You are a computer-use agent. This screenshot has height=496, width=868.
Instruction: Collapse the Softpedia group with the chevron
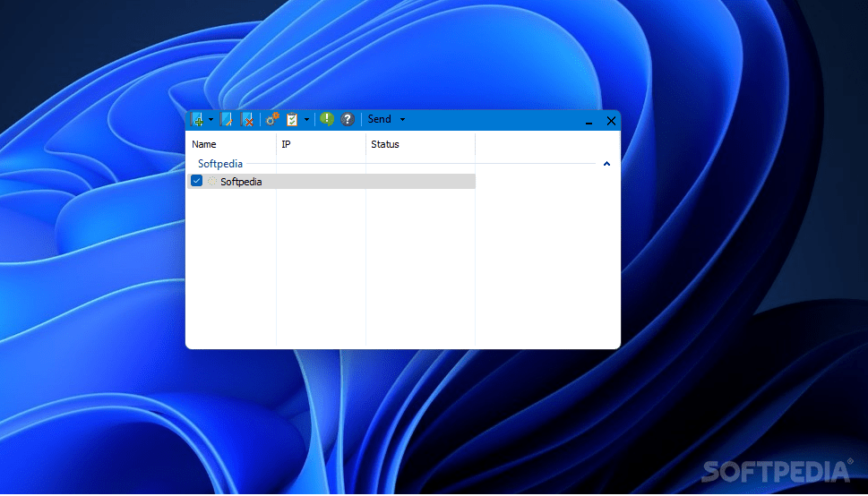point(606,164)
